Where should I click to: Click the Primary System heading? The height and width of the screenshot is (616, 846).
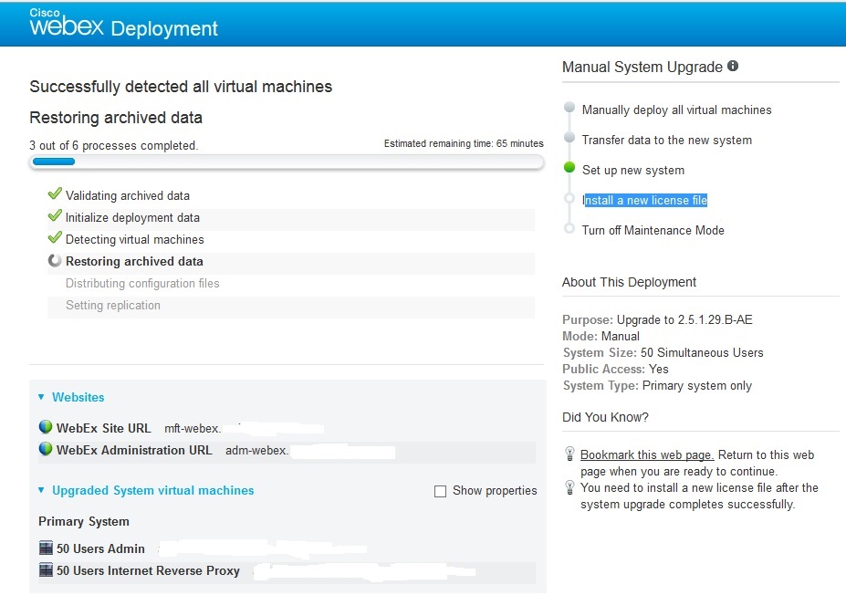[x=84, y=522]
